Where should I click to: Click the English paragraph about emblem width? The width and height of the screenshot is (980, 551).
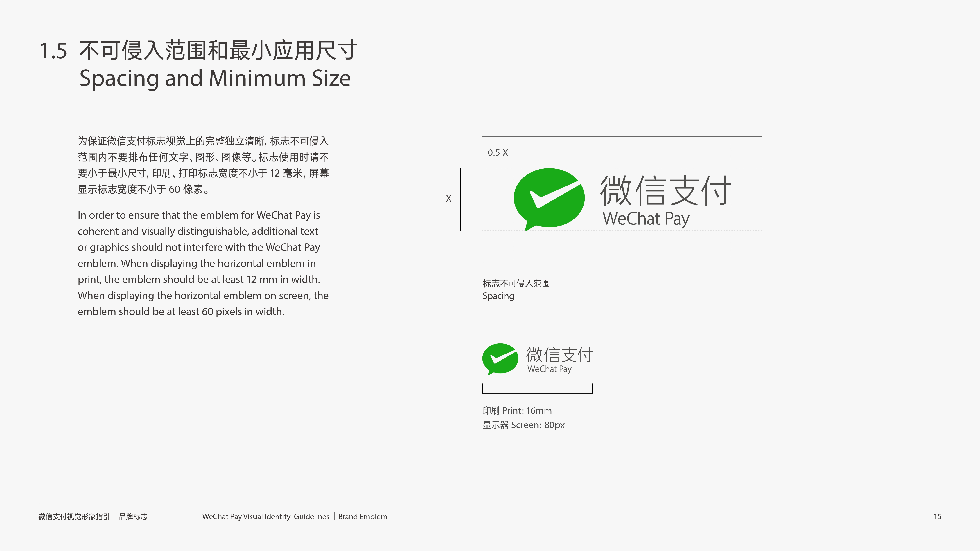click(203, 263)
